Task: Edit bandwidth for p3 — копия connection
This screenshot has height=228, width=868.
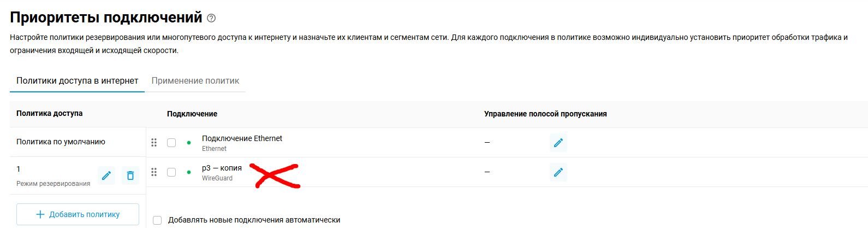Action: [558, 172]
